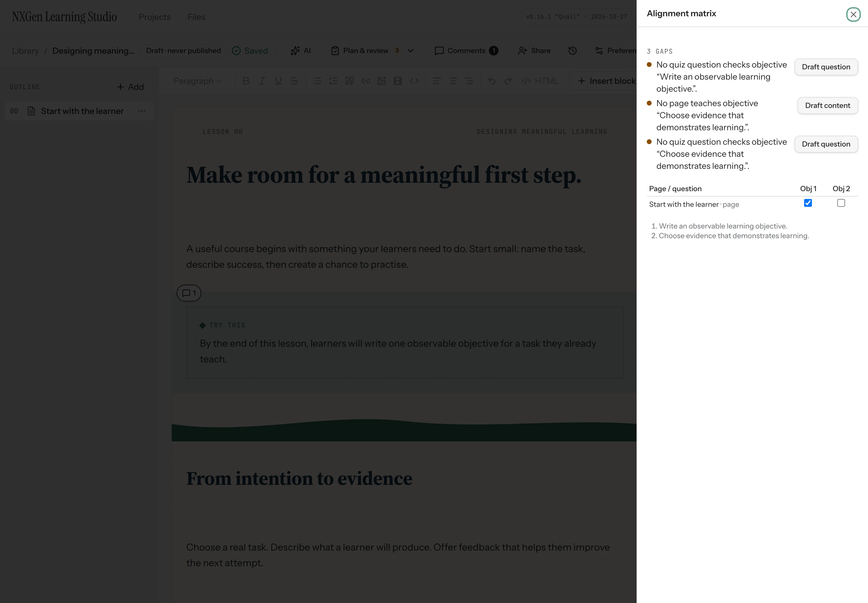Click the Draft content button
The image size is (868, 603).
pos(828,106)
